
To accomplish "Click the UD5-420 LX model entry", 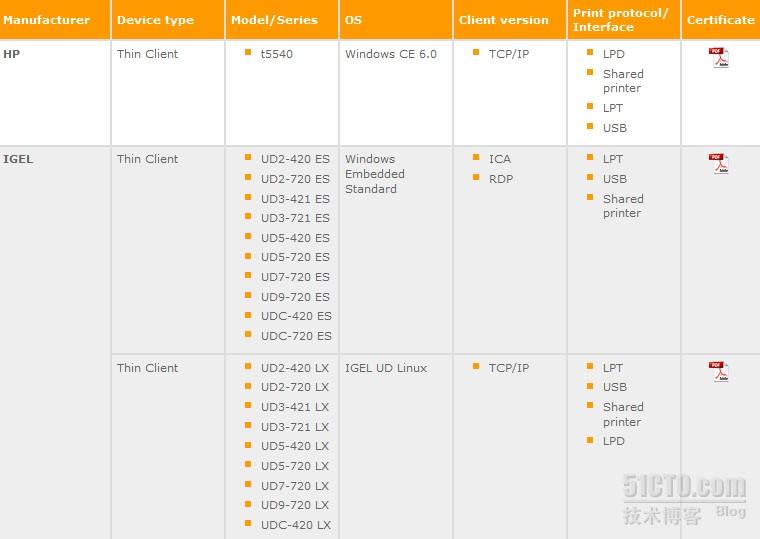I will coord(295,446).
